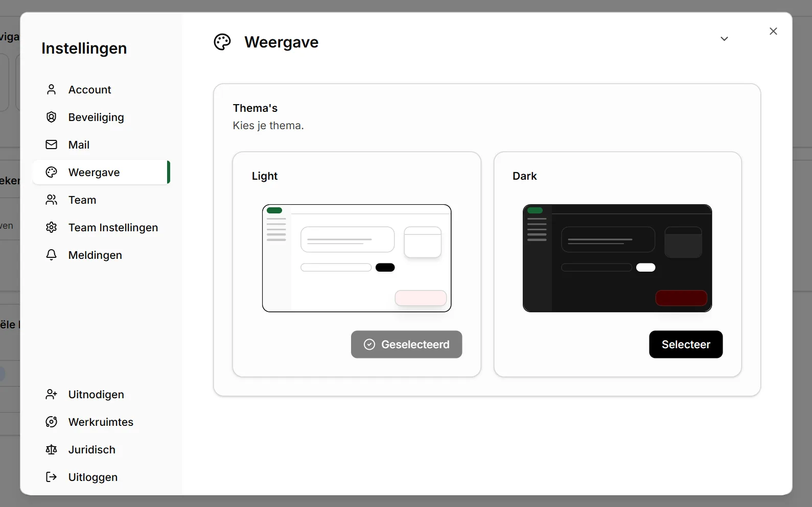This screenshot has height=507, width=812.
Task: Click the 'Kies je thema.' description
Action: (x=268, y=126)
